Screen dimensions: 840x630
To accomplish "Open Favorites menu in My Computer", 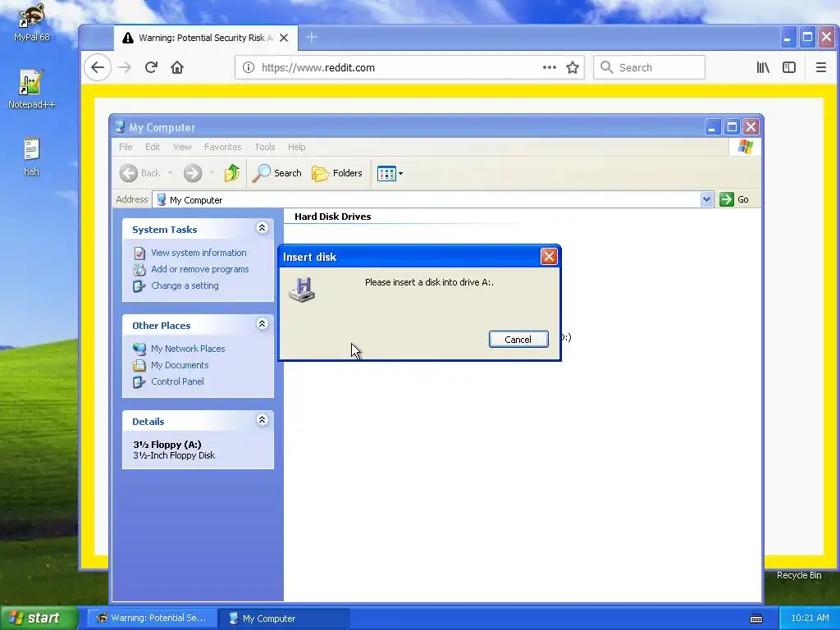I will [x=223, y=147].
